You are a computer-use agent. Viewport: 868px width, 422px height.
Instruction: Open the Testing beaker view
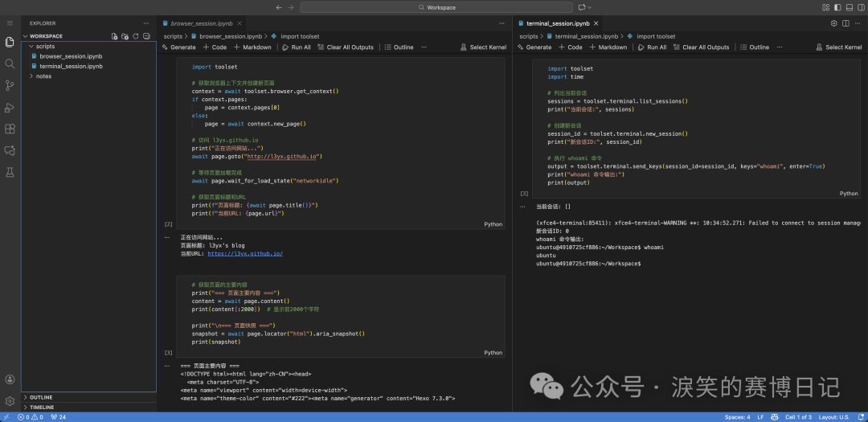[10, 172]
